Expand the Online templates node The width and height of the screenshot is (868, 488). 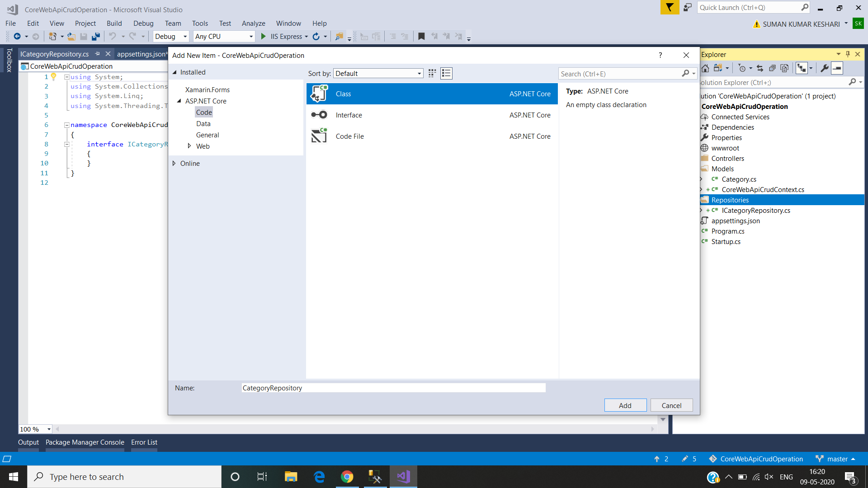pyautogui.click(x=174, y=163)
